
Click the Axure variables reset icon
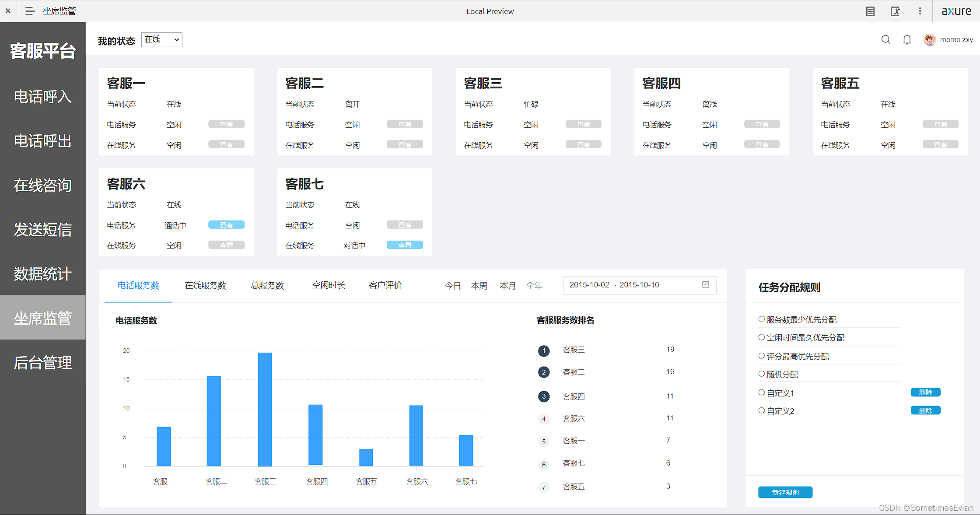point(895,11)
